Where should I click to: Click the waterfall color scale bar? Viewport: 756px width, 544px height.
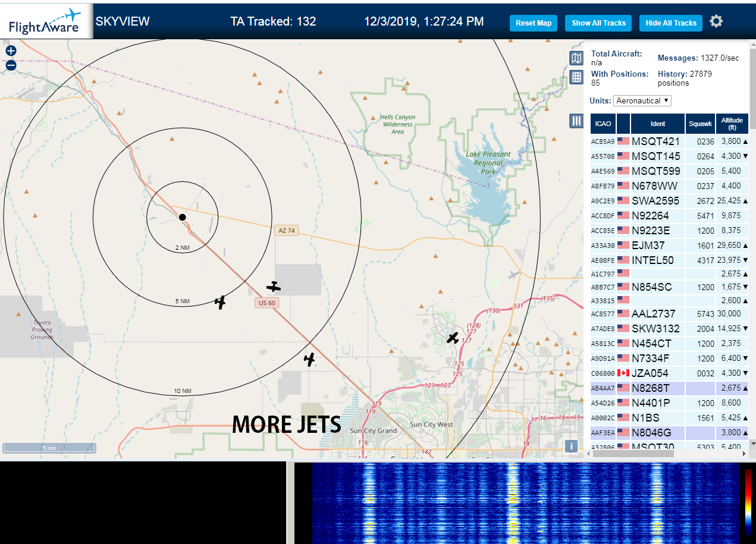point(748,502)
